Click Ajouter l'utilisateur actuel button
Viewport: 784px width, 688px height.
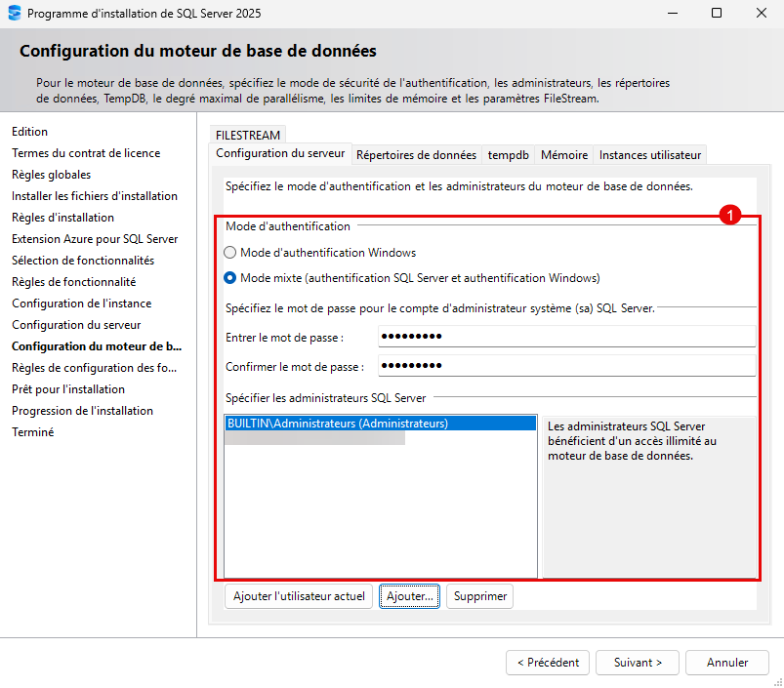pos(299,596)
